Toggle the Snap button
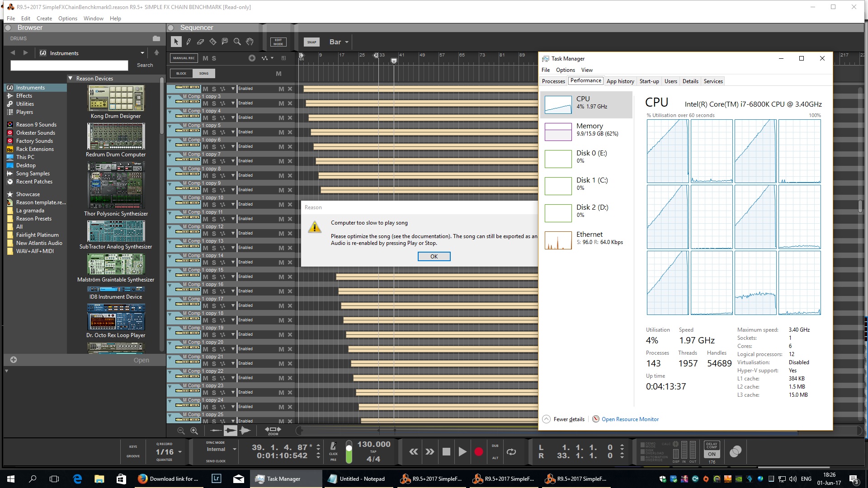This screenshot has width=868, height=488. [x=312, y=42]
